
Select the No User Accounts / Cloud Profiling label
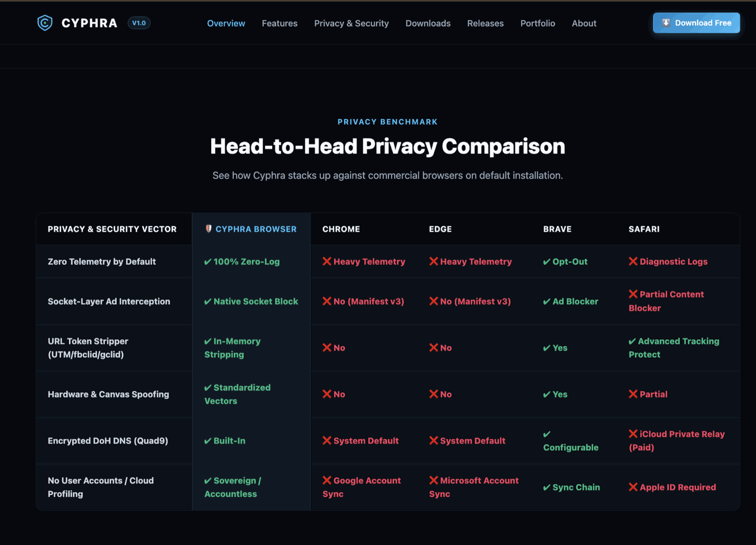coord(100,487)
